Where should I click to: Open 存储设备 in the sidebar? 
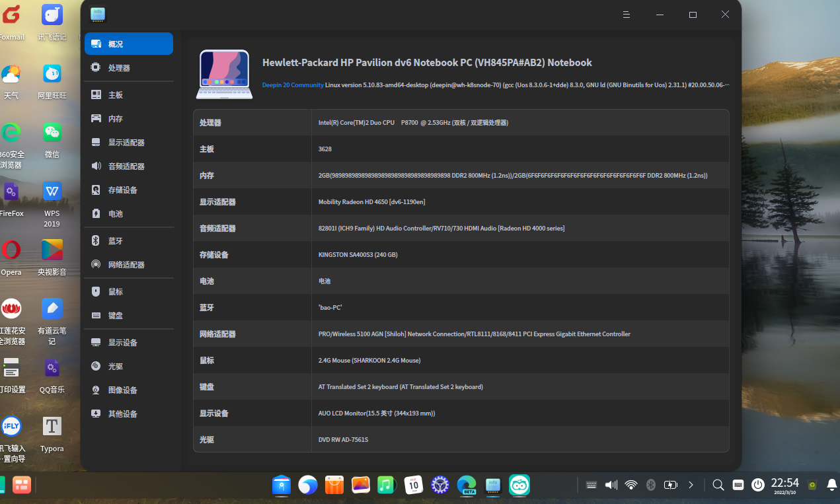point(129,190)
